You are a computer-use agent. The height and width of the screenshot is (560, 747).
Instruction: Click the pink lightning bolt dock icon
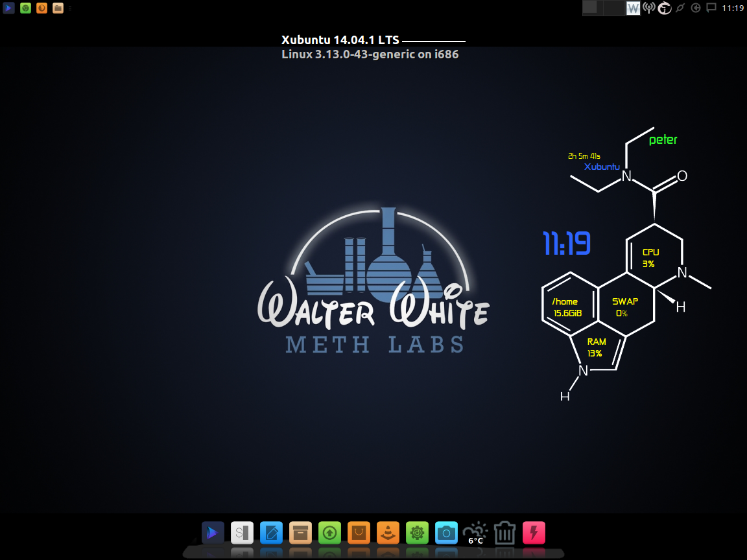pos(534,533)
